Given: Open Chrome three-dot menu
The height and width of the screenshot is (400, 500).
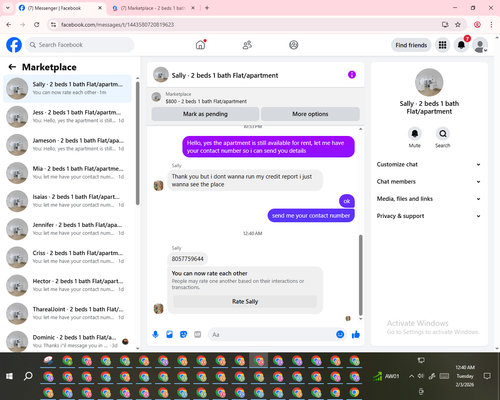Looking at the screenshot, I should pos(491,25).
